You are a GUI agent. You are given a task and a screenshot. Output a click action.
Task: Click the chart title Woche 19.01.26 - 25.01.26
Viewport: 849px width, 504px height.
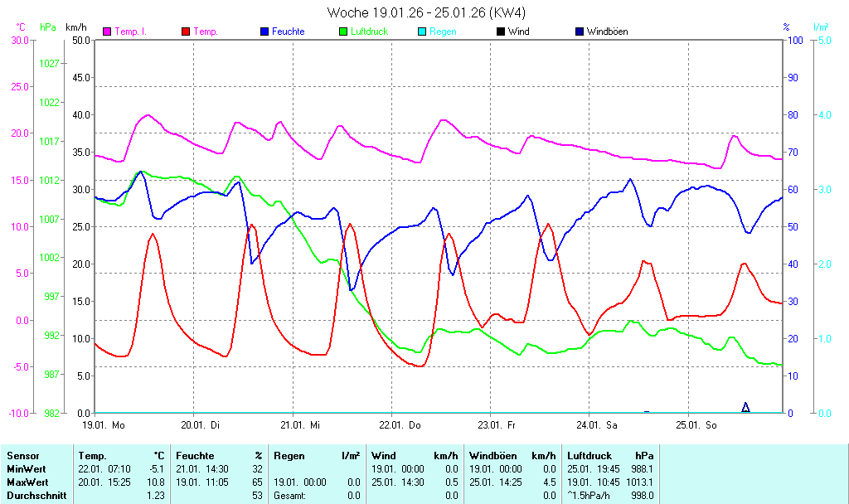[x=426, y=12]
